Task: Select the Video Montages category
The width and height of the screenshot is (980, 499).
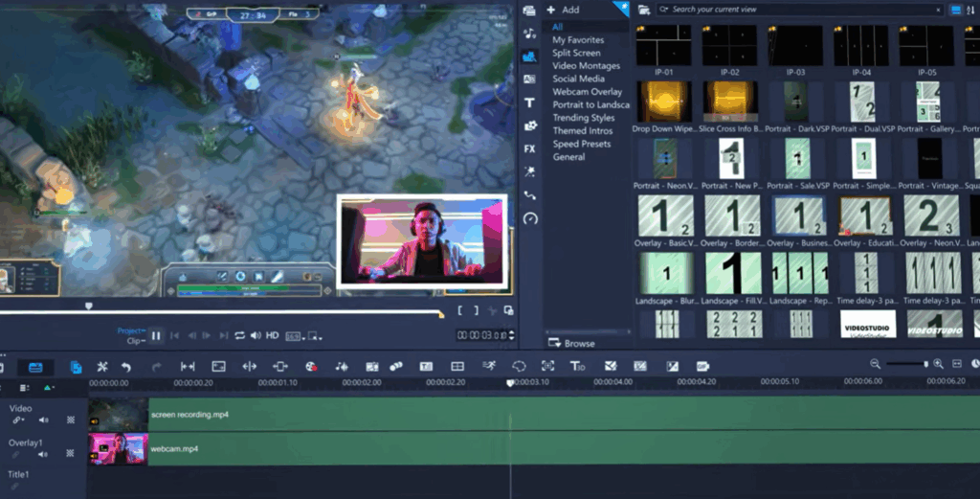Action: pos(587,66)
